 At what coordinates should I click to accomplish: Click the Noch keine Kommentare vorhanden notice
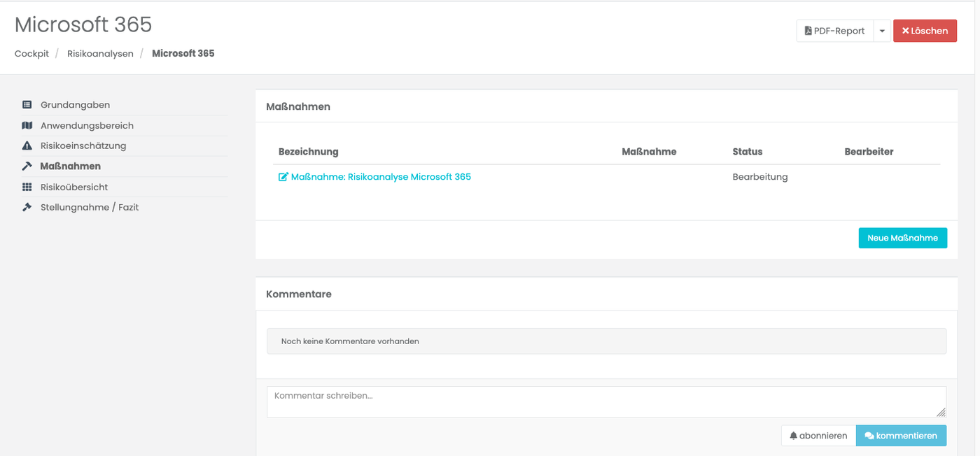[x=606, y=341]
